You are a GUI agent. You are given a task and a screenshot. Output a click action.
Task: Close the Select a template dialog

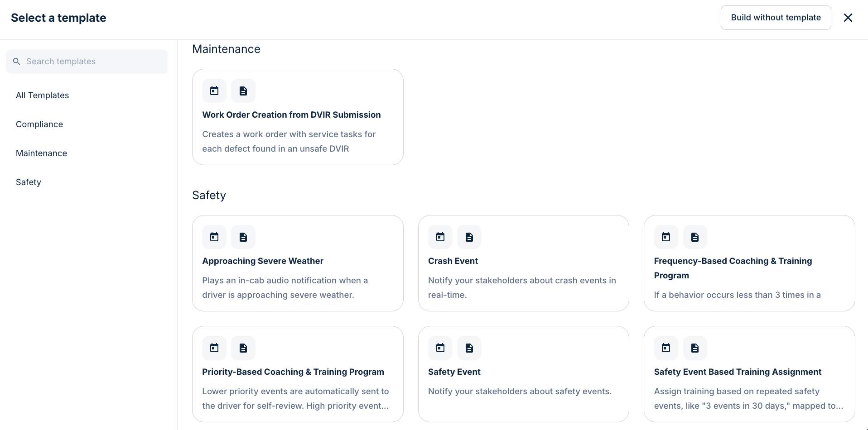tap(848, 18)
